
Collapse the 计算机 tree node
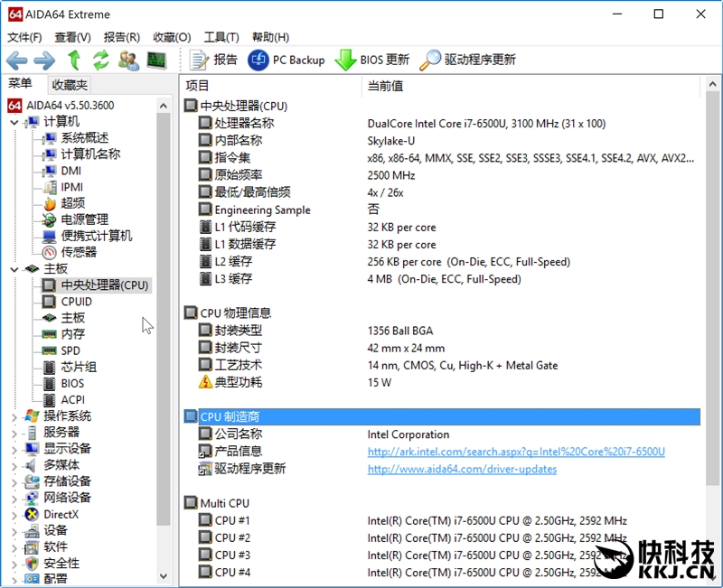[14, 122]
